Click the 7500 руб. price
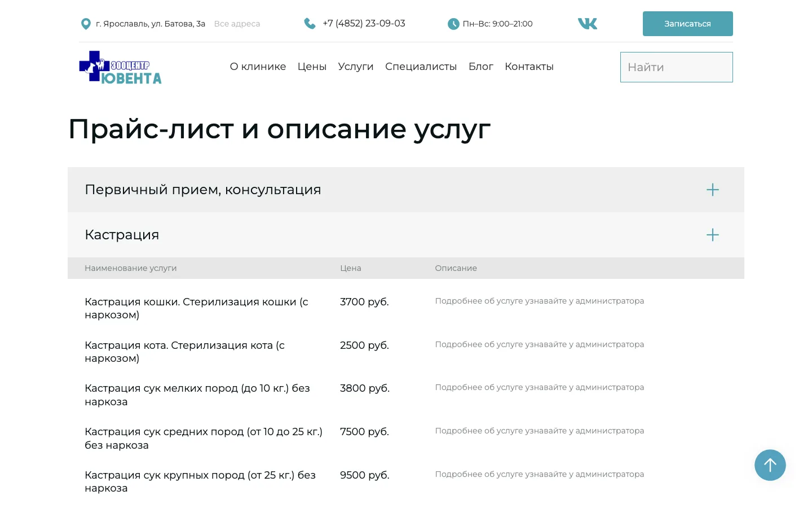This screenshot has height=508, width=812. (364, 432)
